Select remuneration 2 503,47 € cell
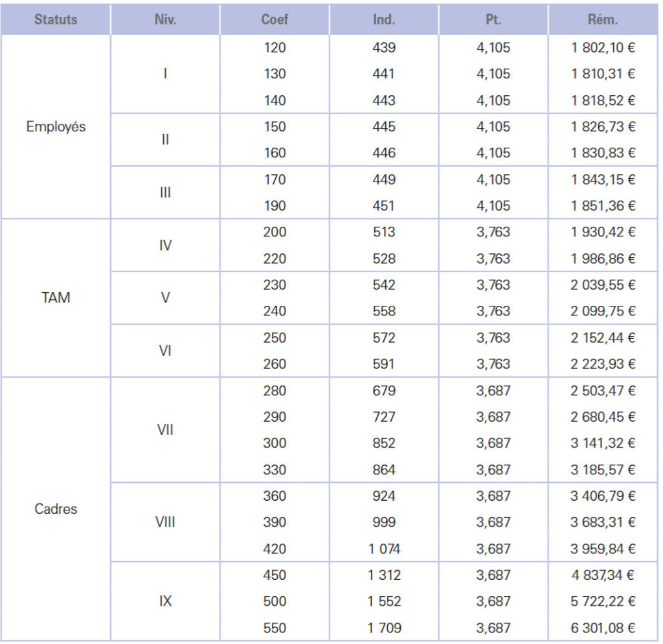Viewport: 663px width, 644px height. [603, 391]
